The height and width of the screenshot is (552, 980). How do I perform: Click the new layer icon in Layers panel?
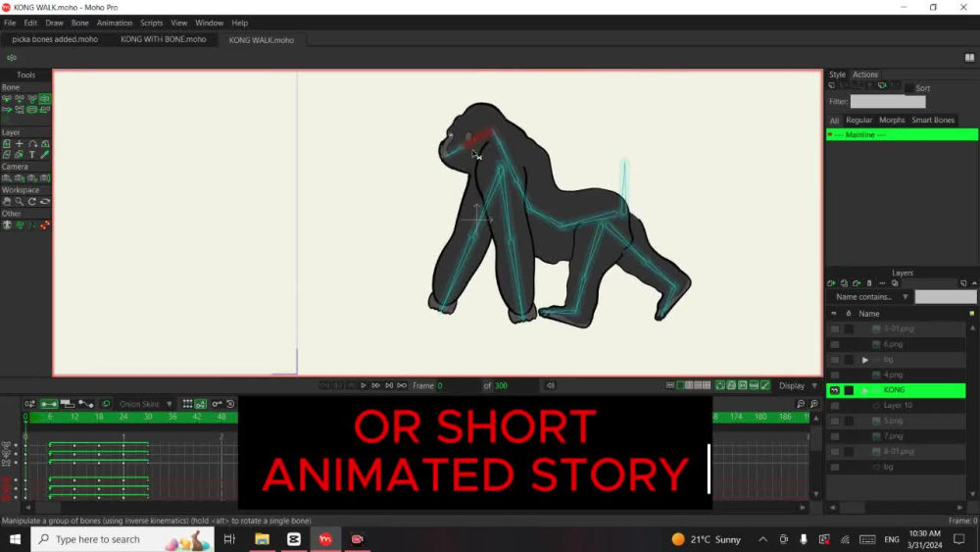(x=831, y=283)
